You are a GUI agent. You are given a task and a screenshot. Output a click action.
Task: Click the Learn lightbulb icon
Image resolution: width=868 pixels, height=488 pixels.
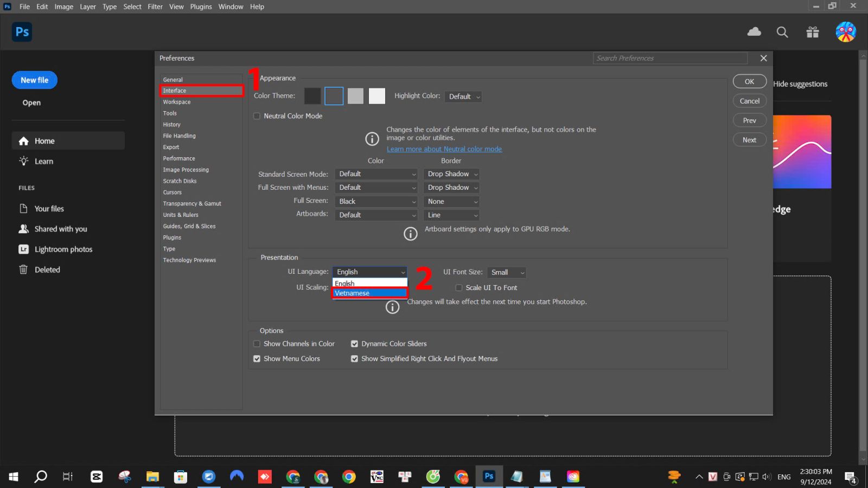click(24, 161)
